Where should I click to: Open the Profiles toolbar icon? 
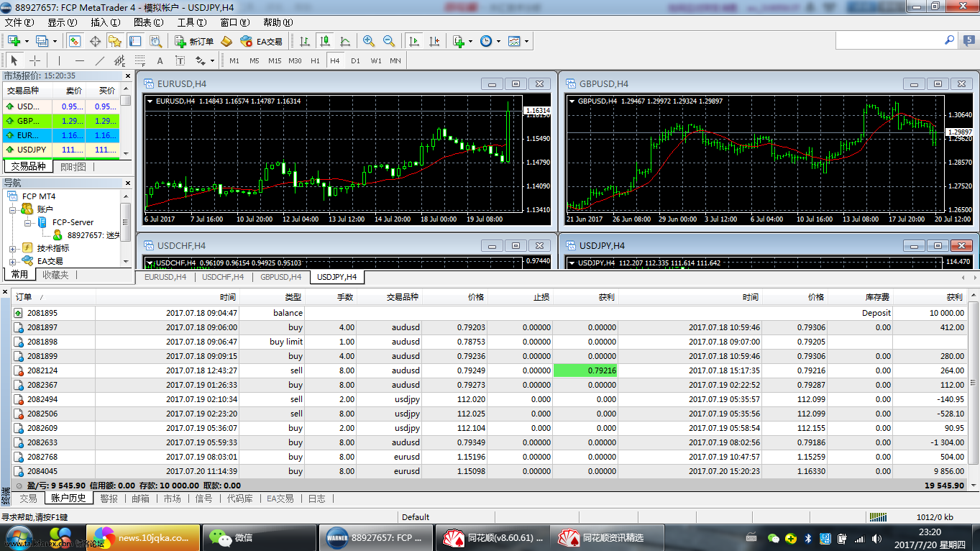click(42, 41)
